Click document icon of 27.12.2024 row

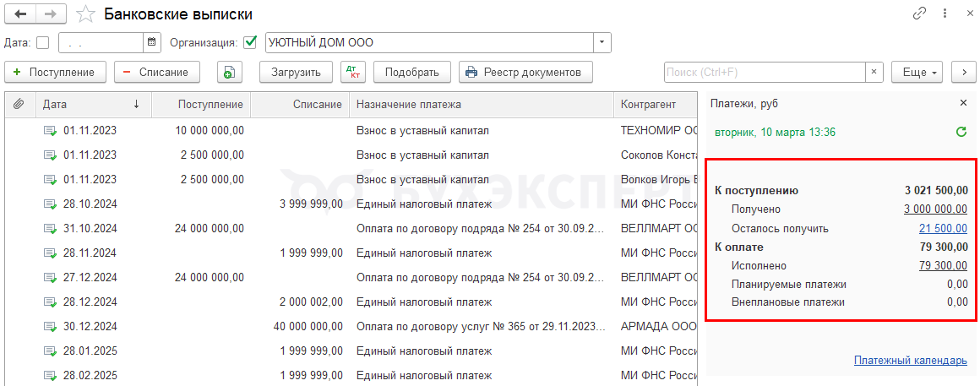[x=50, y=278]
